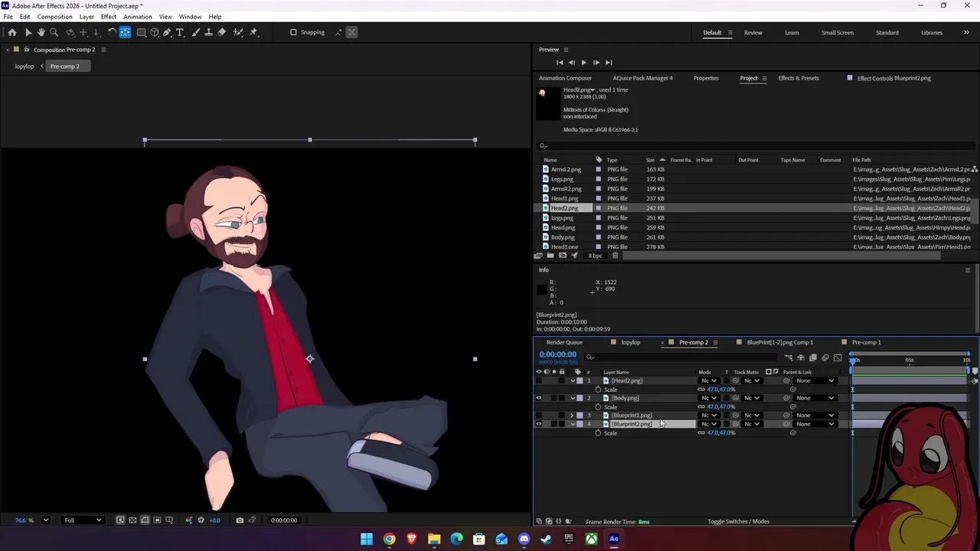Click the label color swatch of Head2.png layer
This screenshot has width=980, height=551.
tap(580, 380)
